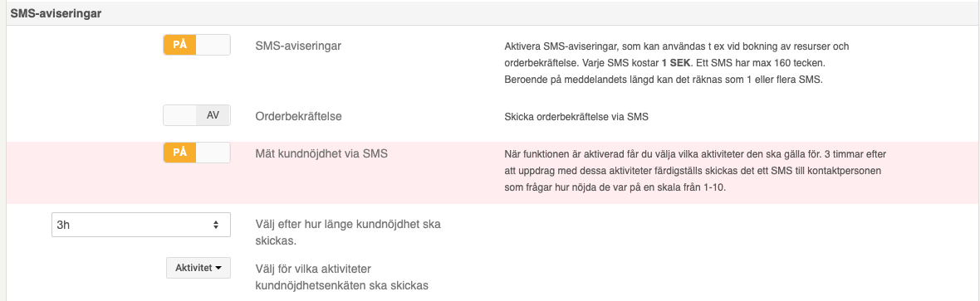Click the AV side of the Orderbekräftelse switch
The height and width of the screenshot is (301, 980).
(213, 115)
